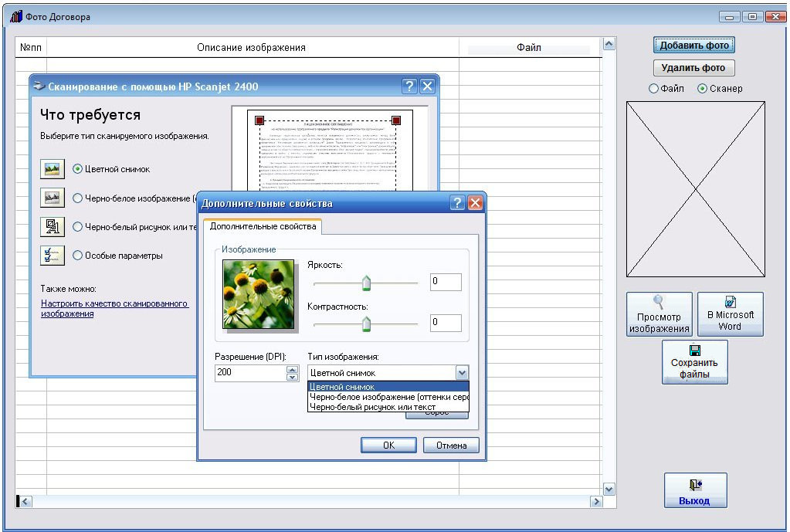Screen dimensions: 790x532
Task: Pick Цветной снимок in the dropdown list
Action: pyautogui.click(x=388, y=386)
